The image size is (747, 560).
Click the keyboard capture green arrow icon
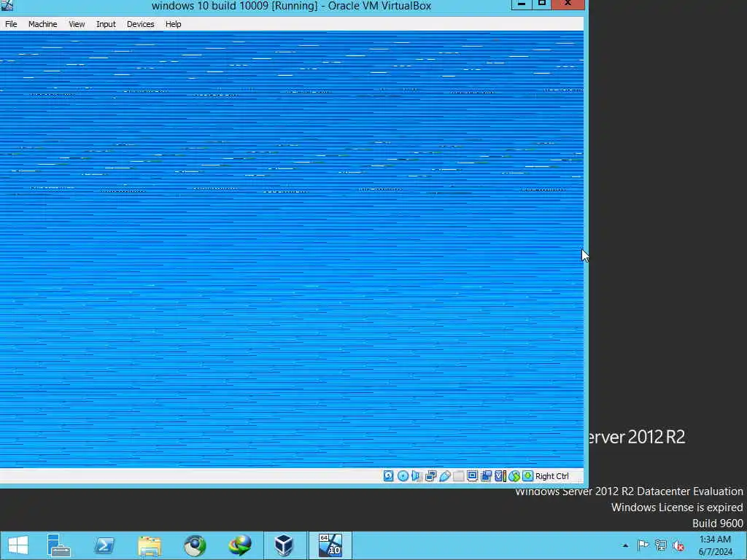click(x=528, y=475)
